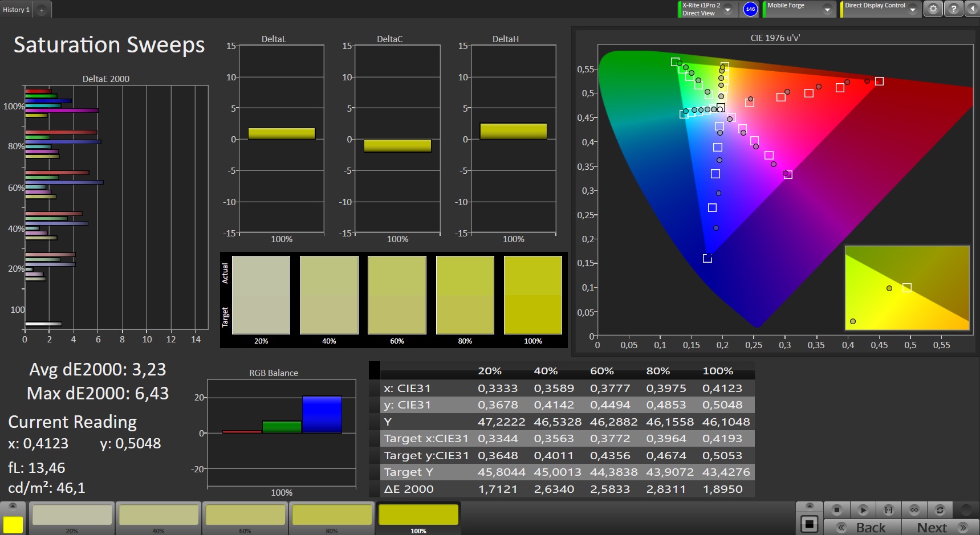Select the 20% saturation swatch in bottom strip
The width and height of the screenshot is (980, 535).
pos(72,515)
